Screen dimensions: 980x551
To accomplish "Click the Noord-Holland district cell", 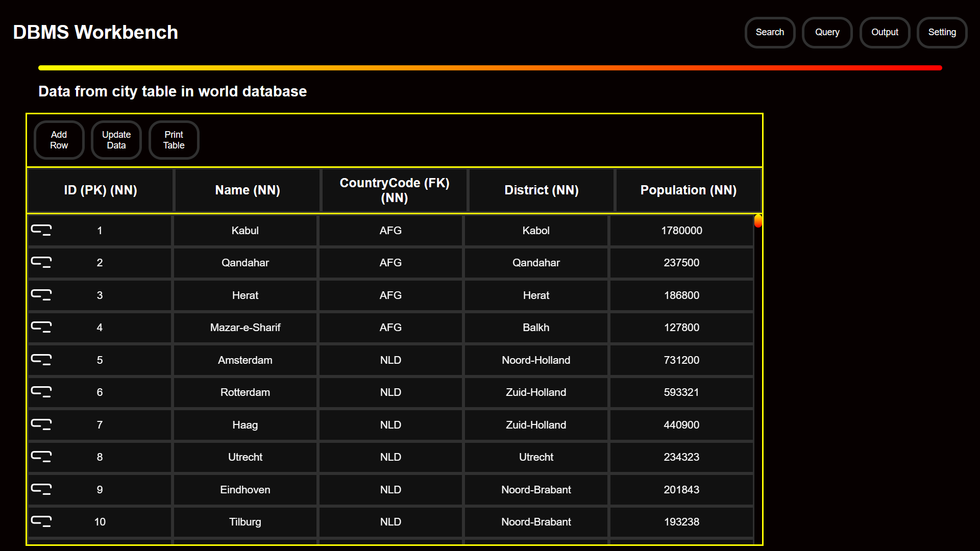I will [536, 360].
